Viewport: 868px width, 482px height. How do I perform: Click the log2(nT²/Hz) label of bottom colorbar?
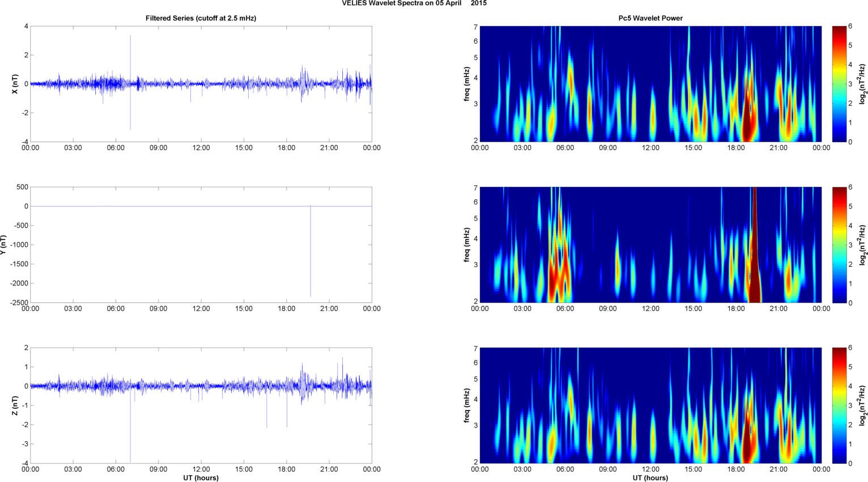click(x=863, y=406)
